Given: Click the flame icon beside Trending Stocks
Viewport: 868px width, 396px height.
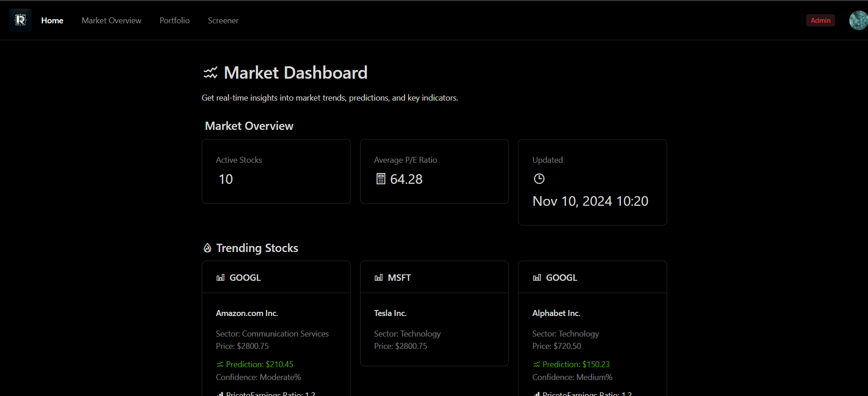Looking at the screenshot, I should (207, 248).
